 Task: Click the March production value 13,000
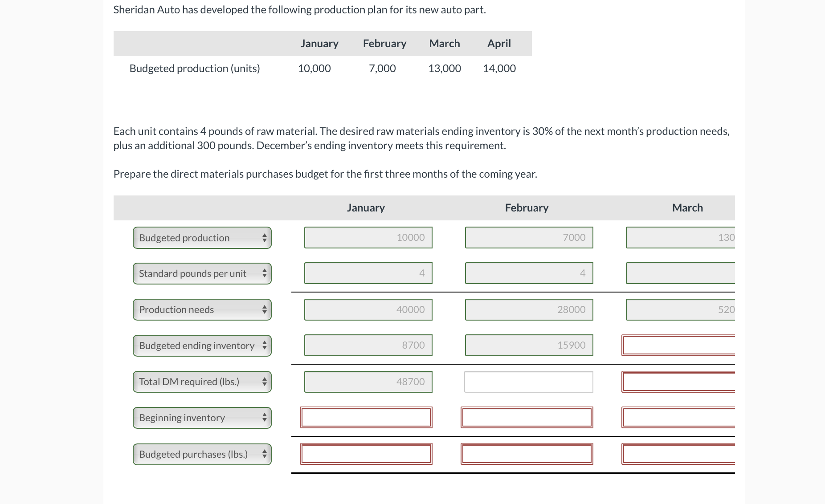coord(445,68)
